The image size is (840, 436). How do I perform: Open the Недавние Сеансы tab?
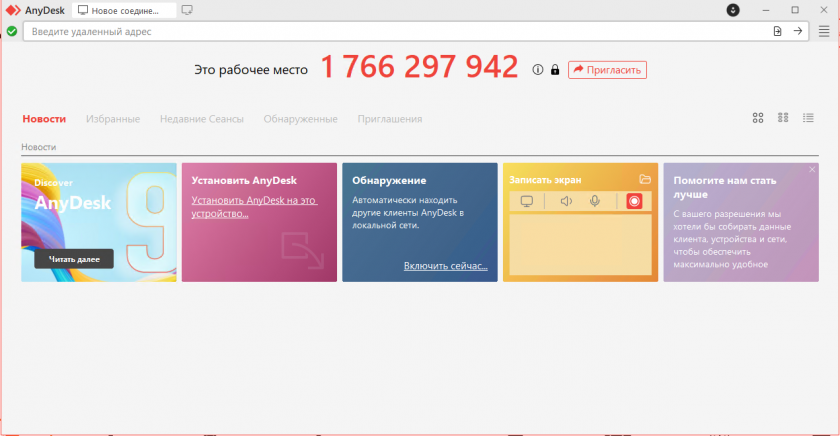click(x=201, y=119)
